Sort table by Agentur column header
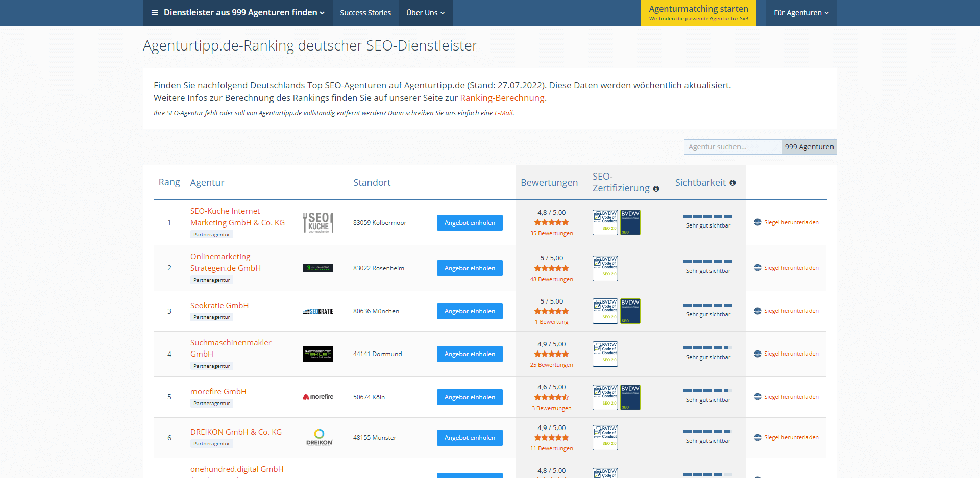 click(207, 183)
